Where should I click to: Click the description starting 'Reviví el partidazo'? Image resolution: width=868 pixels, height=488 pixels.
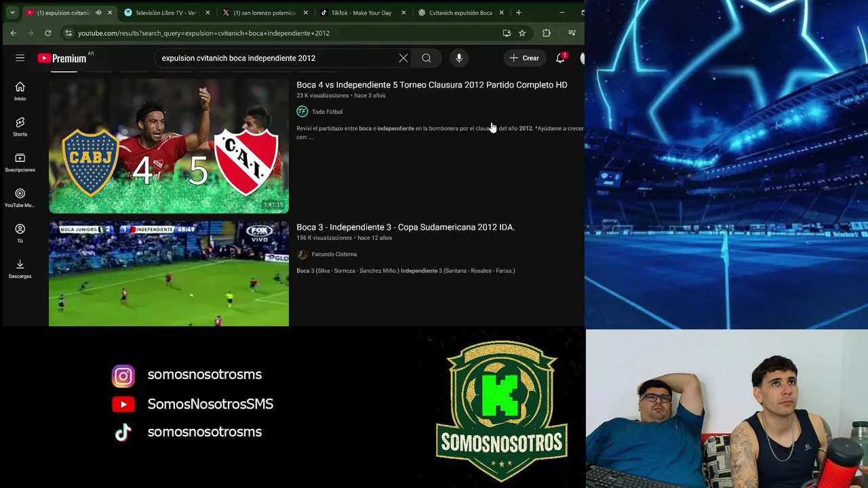tap(439, 132)
